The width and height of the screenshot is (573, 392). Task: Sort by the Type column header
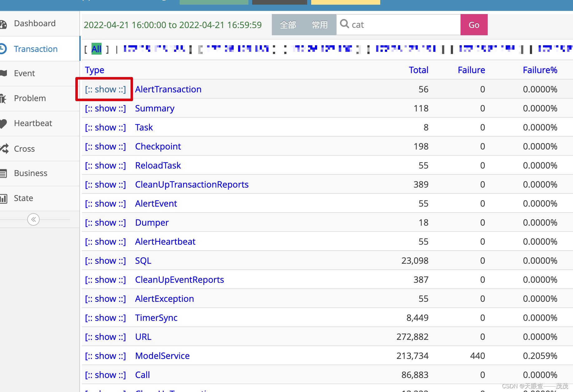95,70
